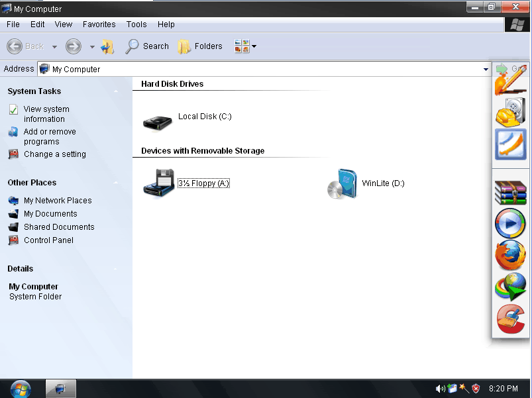Click View system information link
532x398 pixels.
point(46,114)
